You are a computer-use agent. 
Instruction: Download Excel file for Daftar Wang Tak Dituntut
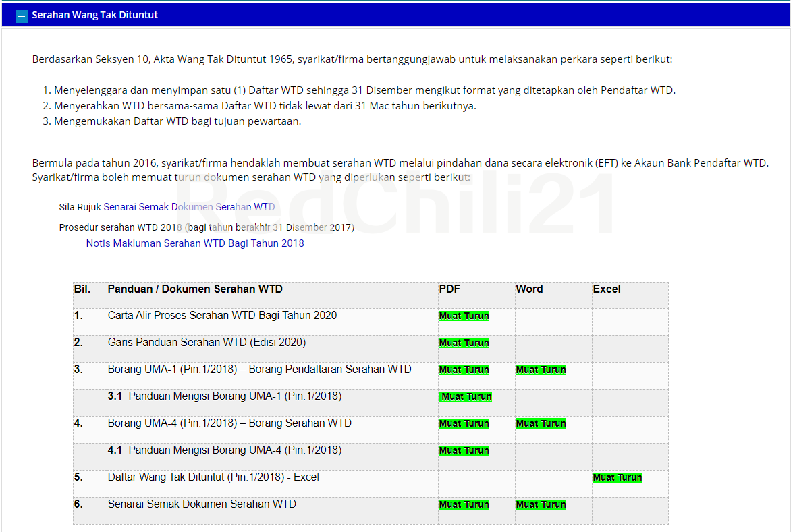(618, 477)
